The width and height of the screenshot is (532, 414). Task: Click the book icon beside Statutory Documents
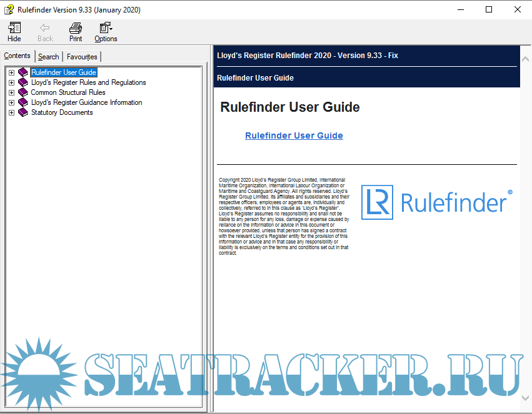tap(23, 112)
